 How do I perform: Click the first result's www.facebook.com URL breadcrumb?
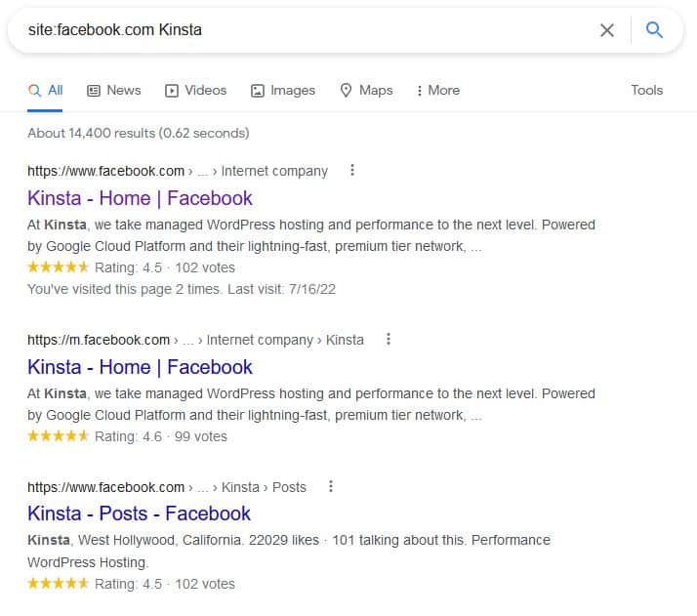[x=105, y=171]
